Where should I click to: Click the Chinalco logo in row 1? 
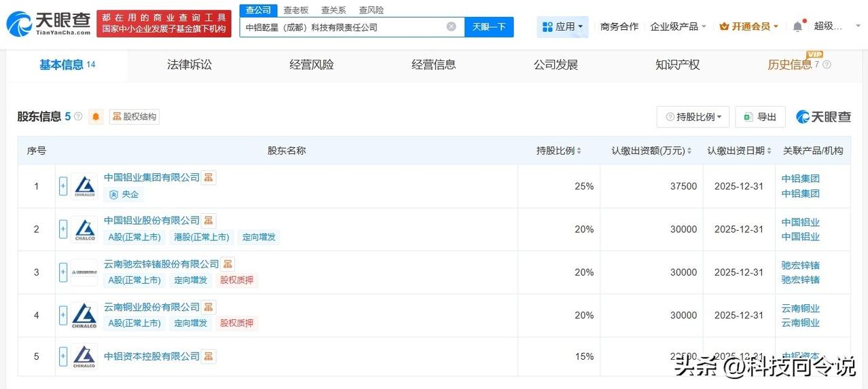pos(85,186)
